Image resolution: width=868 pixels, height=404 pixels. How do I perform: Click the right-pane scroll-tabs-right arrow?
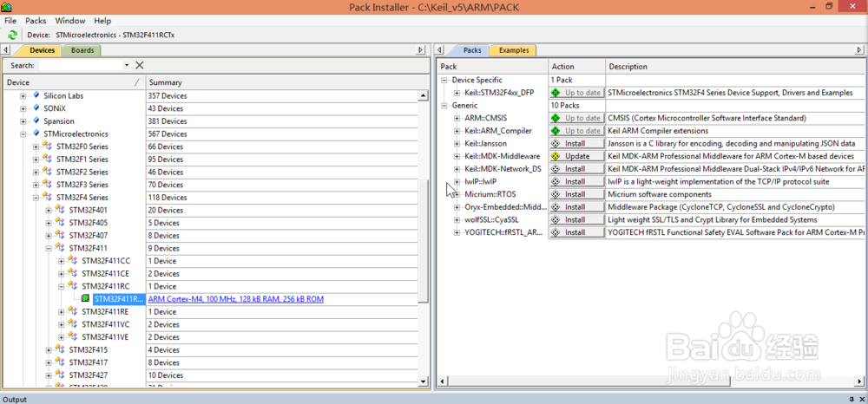point(860,50)
